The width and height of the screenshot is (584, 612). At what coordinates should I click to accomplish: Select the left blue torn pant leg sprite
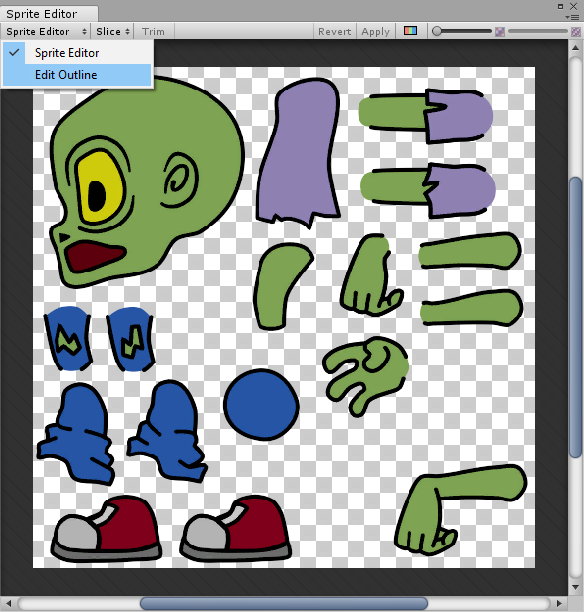[x=68, y=338]
